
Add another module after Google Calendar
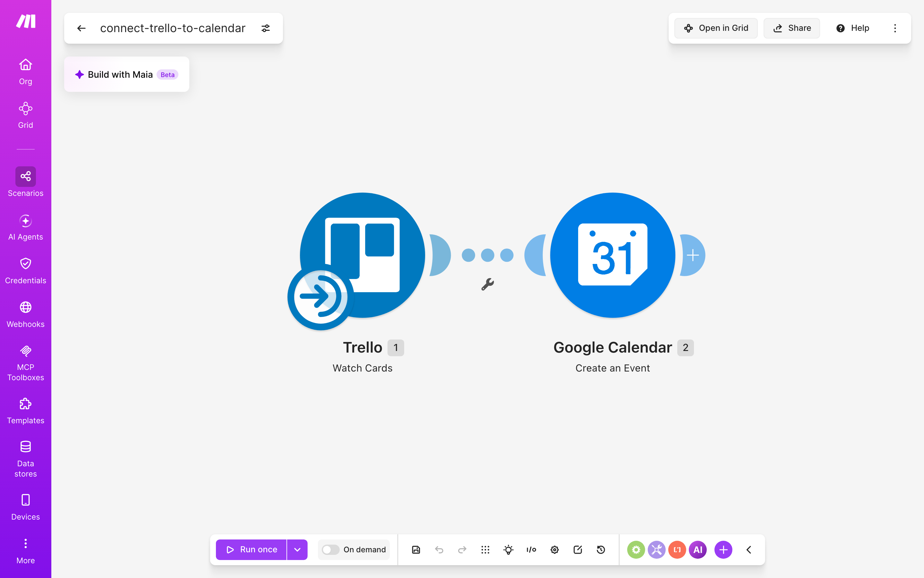(693, 255)
